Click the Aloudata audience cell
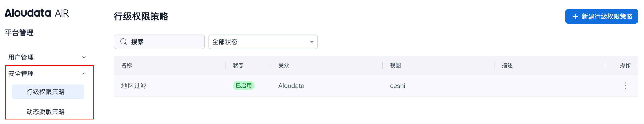 [x=291, y=86]
